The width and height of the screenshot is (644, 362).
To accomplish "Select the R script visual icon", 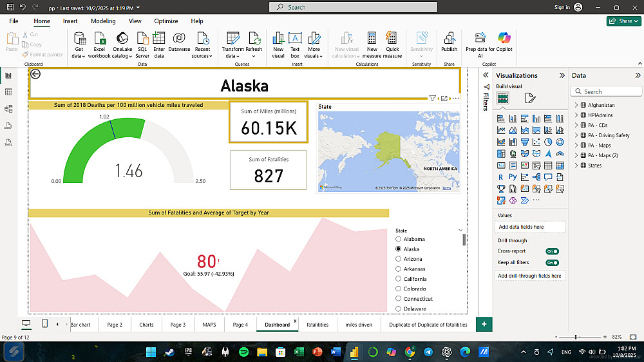I will (500, 177).
